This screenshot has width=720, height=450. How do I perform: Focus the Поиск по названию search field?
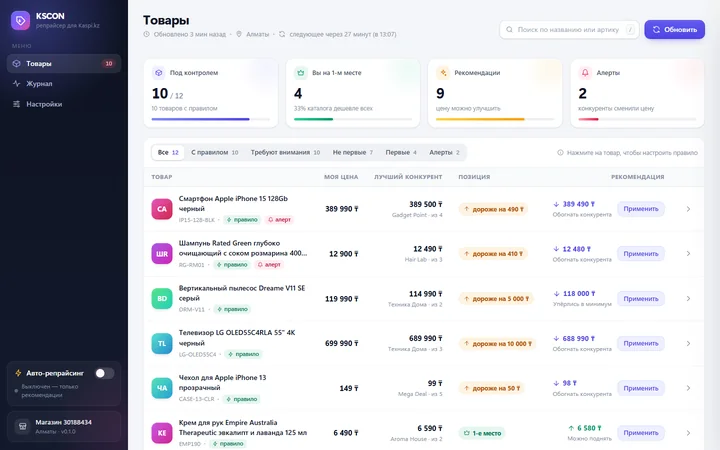point(569,29)
